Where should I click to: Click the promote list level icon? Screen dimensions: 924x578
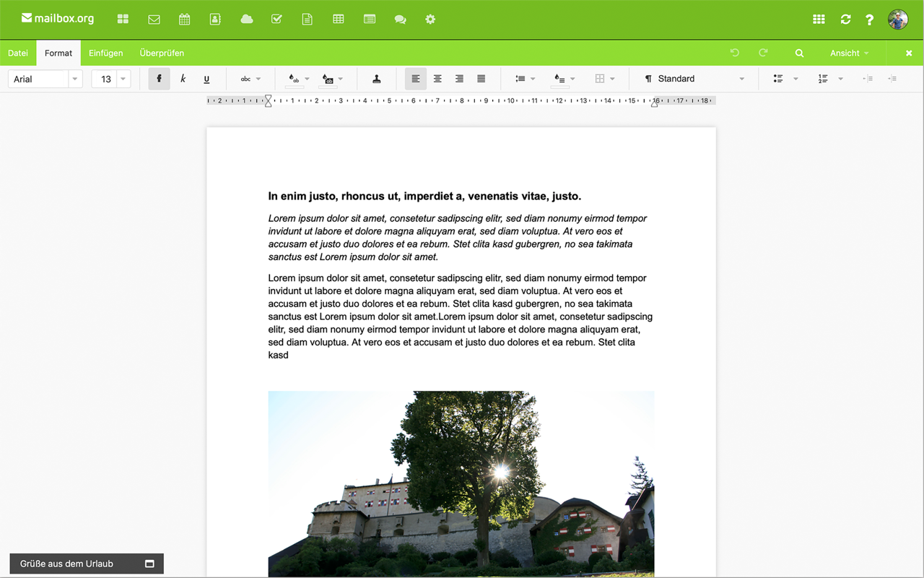click(x=892, y=79)
